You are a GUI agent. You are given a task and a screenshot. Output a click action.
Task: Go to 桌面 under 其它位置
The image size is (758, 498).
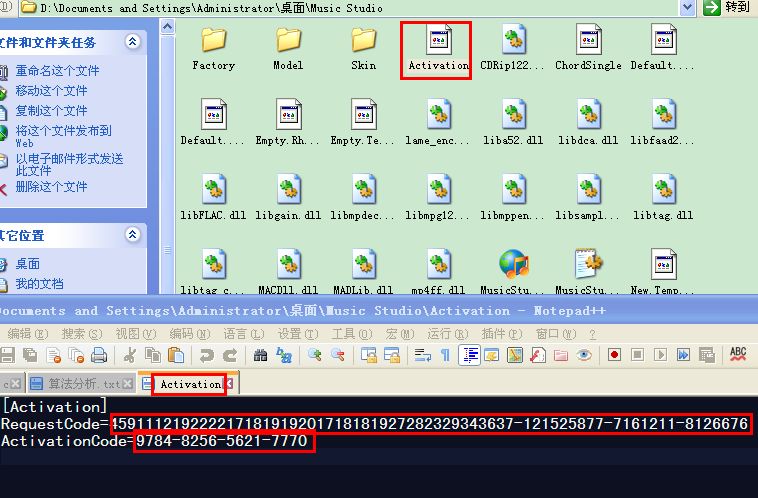[28, 264]
